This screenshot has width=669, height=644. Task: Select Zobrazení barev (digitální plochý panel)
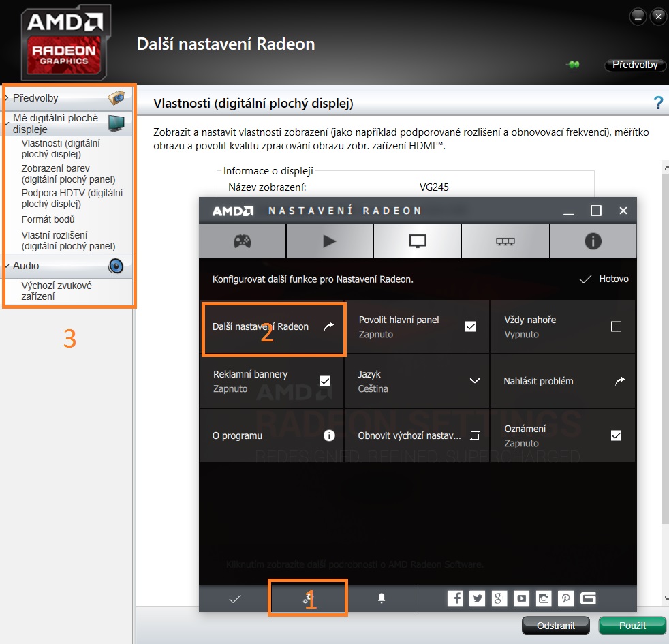click(68, 174)
